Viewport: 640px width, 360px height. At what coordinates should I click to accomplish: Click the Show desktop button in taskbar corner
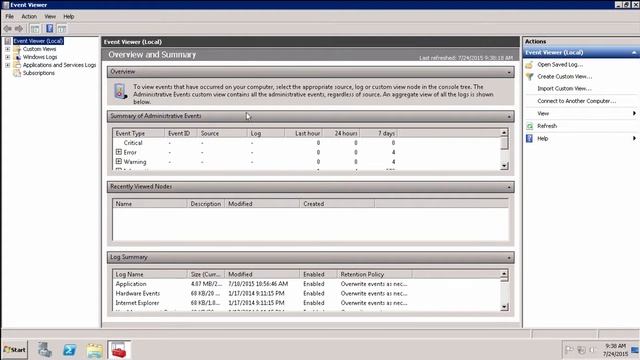635,350
